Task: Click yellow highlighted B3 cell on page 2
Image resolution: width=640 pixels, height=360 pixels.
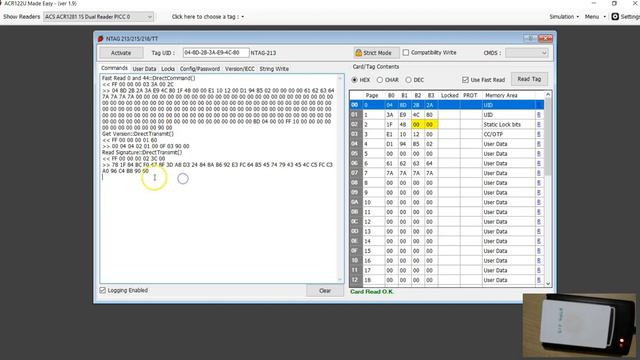Action: [x=431, y=124]
